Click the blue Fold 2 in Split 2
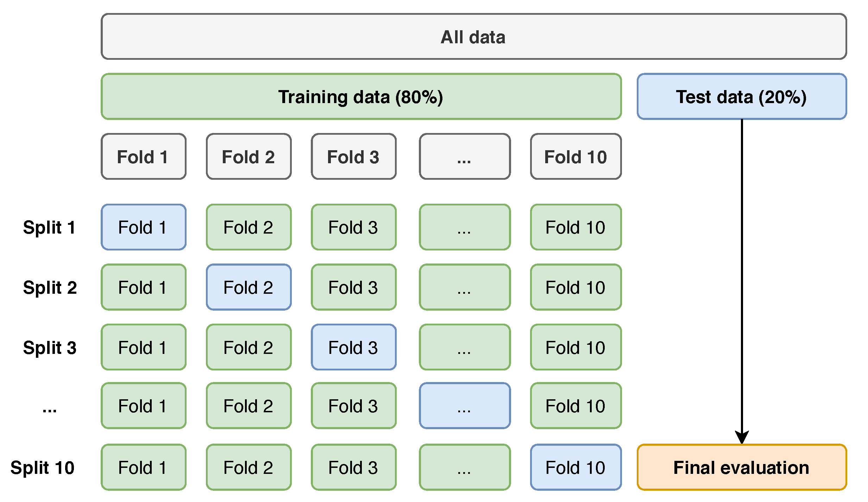The width and height of the screenshot is (868, 502). click(249, 287)
